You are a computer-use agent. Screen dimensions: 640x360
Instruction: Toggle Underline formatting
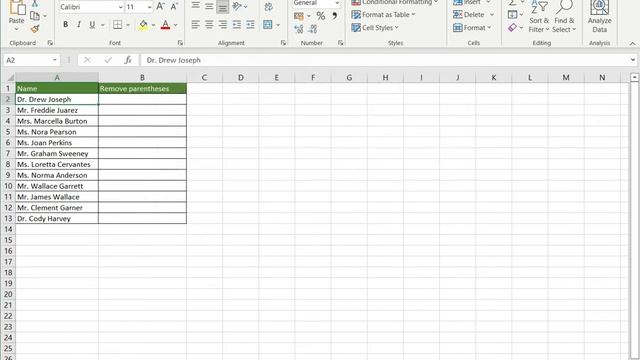click(92, 25)
